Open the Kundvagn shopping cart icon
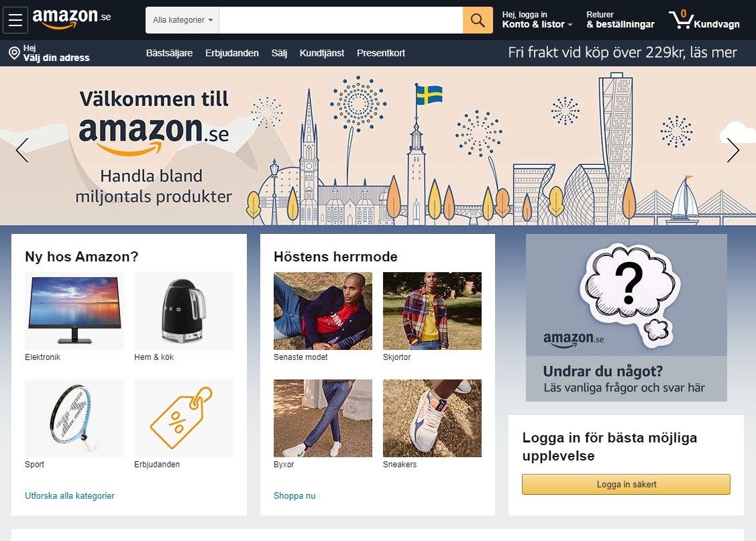Screen dimensions: 756x541 (704, 20)
